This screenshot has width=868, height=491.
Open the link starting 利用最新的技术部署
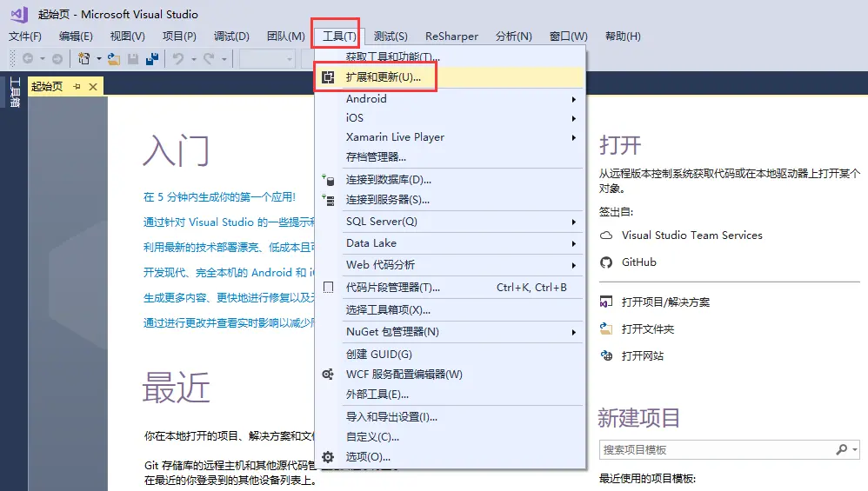pyautogui.click(x=229, y=247)
